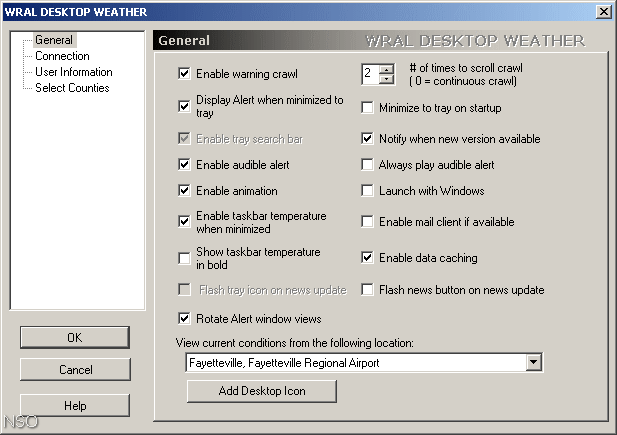Toggle Enable animation checkbox
This screenshot has width=617, height=435.
coord(184,191)
